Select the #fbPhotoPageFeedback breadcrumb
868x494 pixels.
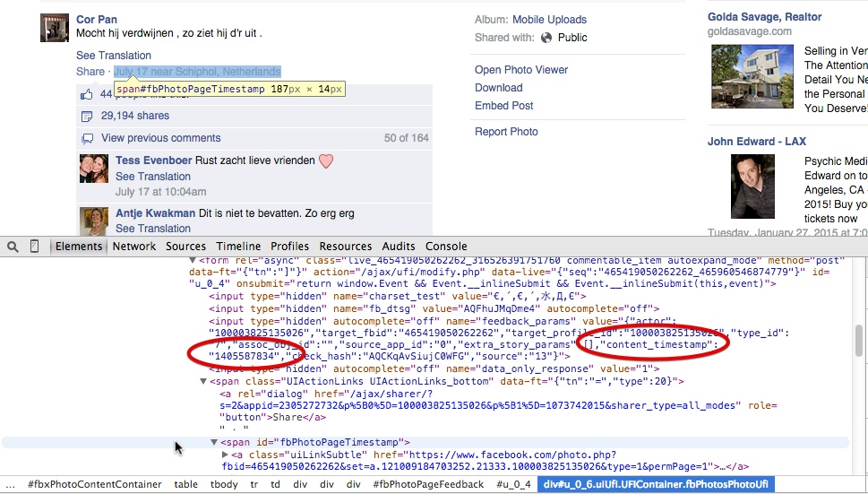coord(428,484)
